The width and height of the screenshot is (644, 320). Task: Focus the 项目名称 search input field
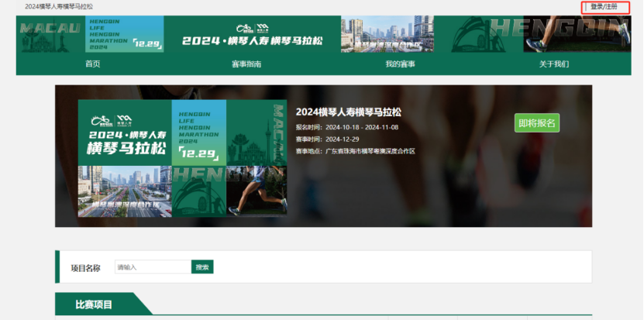[153, 267]
